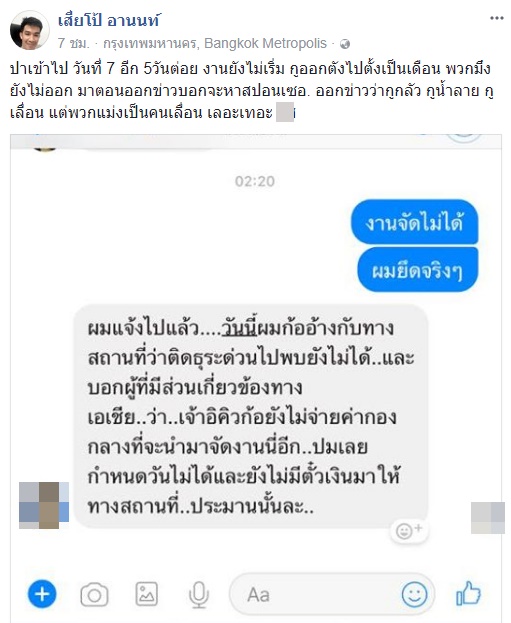
Task: Send a thumbs-up like
Action: 468,594
